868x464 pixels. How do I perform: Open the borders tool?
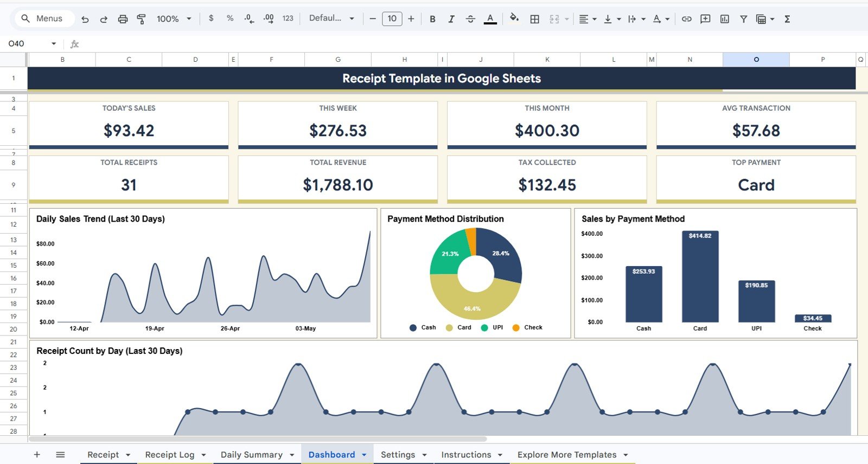pyautogui.click(x=534, y=19)
